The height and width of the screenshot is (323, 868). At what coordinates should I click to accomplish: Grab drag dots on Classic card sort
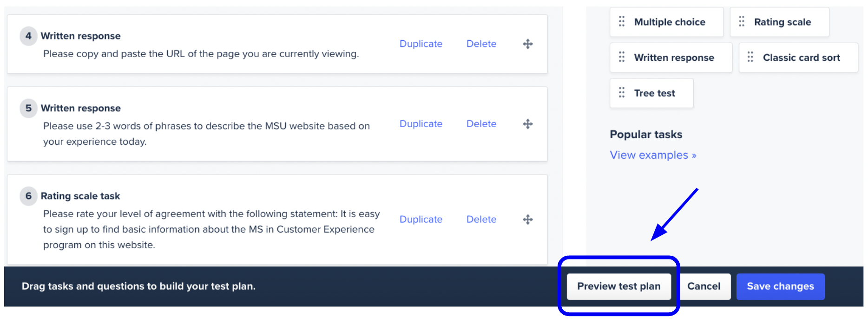[750, 57]
